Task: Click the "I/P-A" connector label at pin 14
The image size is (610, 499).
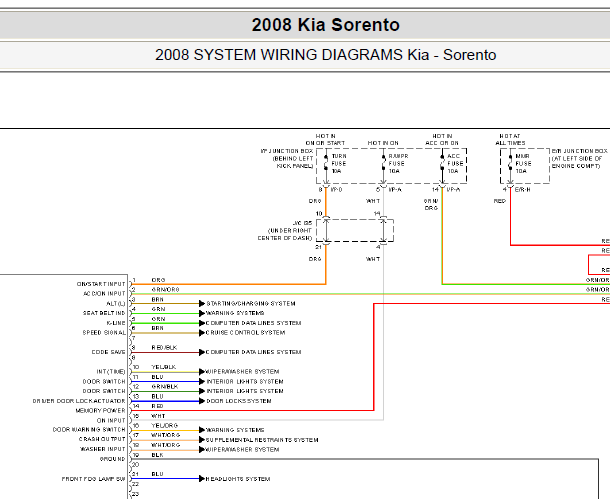Action: 454,190
